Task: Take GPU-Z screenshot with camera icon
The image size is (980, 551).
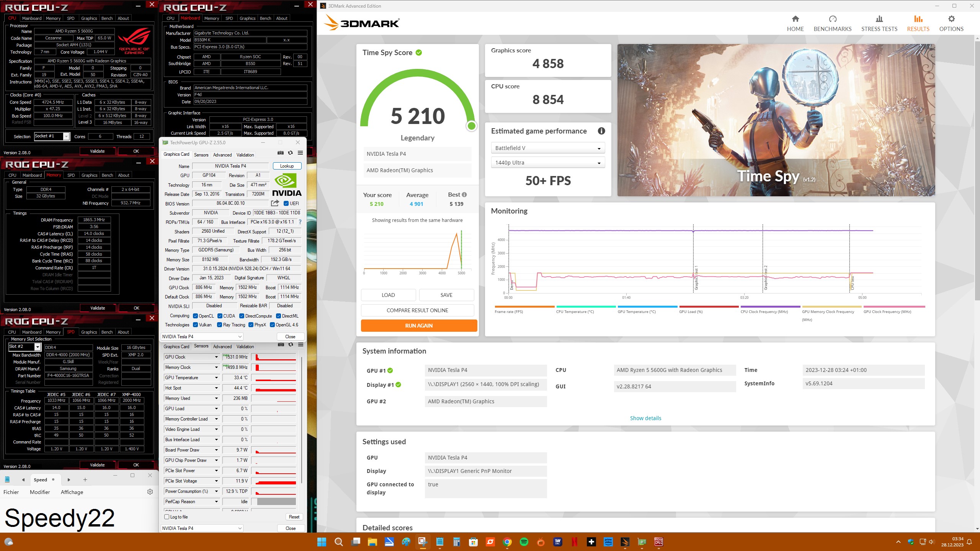Action: pos(281,153)
